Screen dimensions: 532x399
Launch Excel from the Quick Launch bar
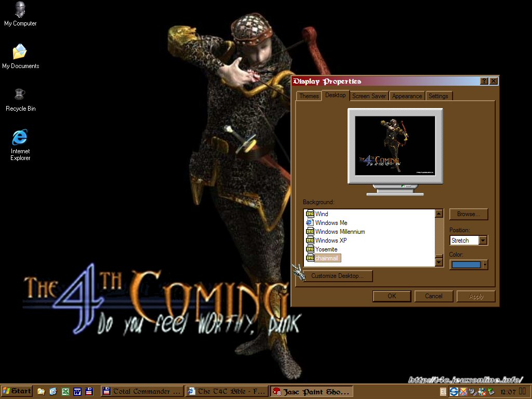click(x=65, y=392)
